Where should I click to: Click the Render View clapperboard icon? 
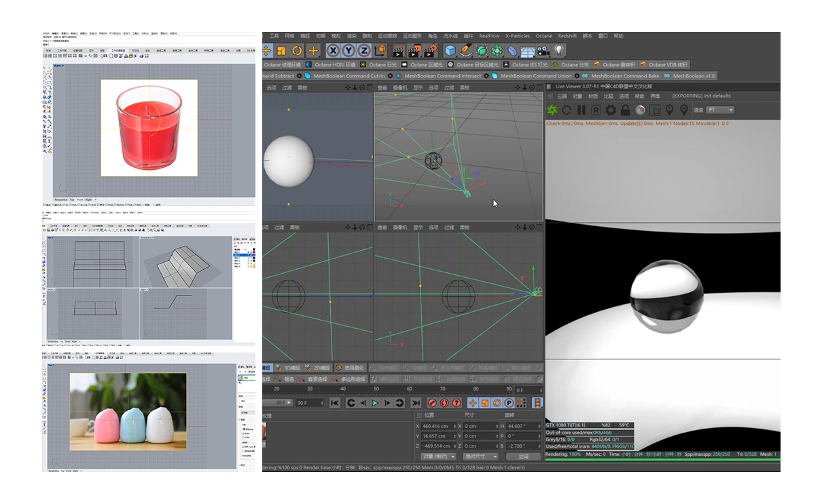(399, 50)
